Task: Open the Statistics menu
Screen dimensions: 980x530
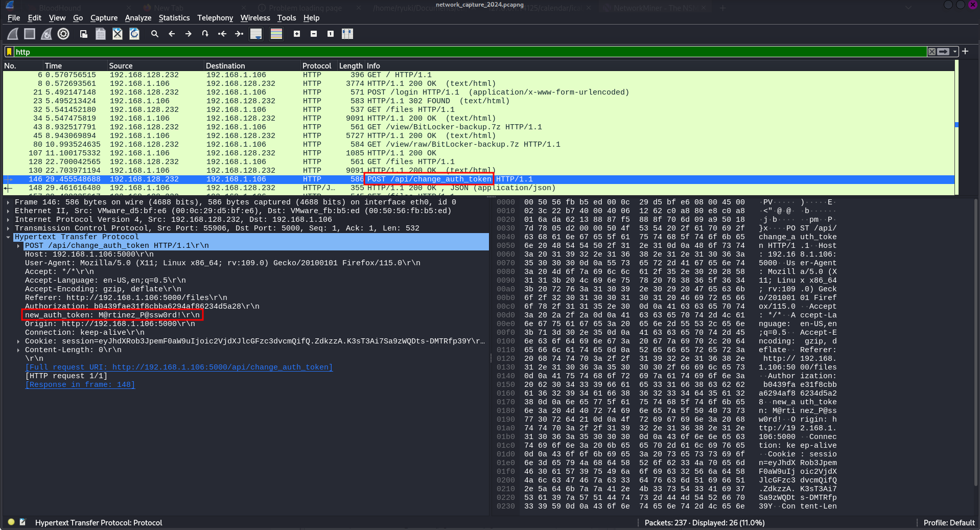Action: point(174,18)
